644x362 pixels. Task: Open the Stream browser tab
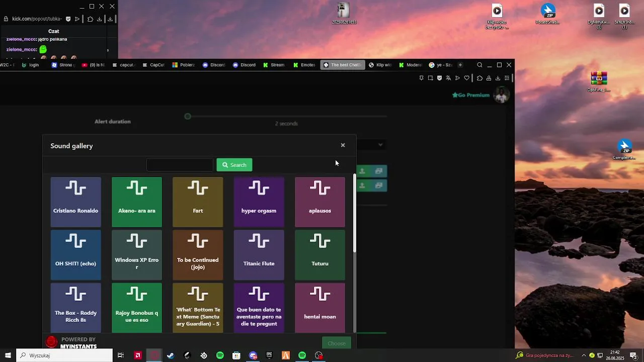pos(274,65)
